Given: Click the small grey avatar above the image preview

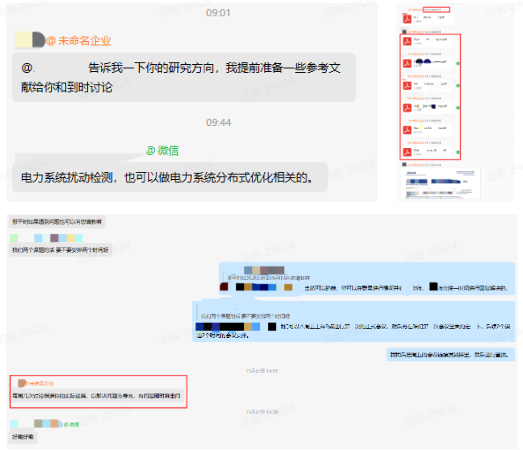Looking at the screenshot, I should coord(404,164).
